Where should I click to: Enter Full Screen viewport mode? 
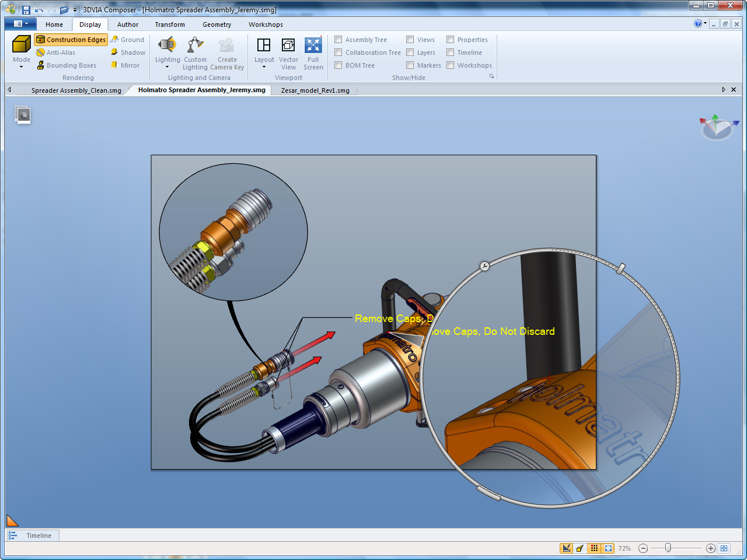coord(313,46)
